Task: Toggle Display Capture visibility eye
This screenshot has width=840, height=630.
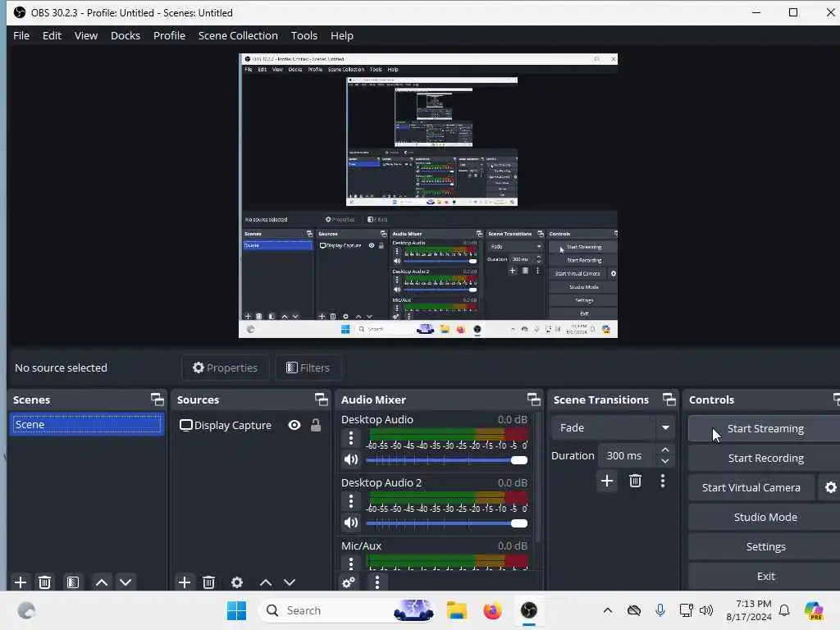Action: click(x=294, y=425)
